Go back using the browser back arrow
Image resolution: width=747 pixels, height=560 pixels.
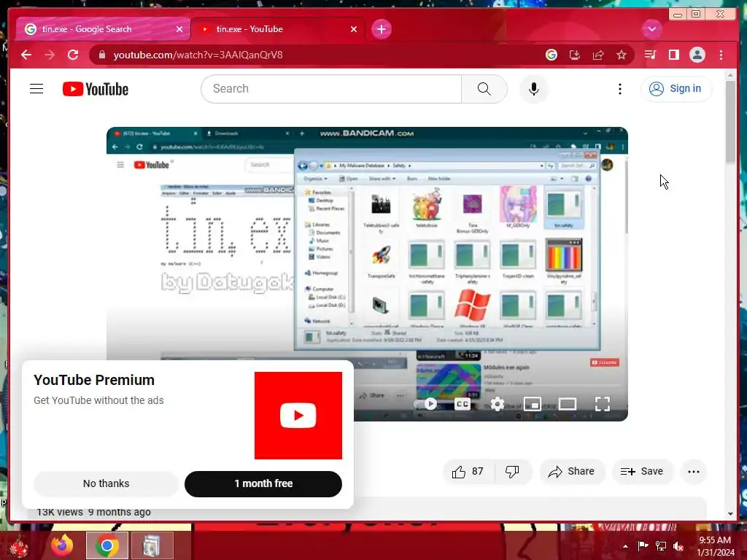point(26,55)
